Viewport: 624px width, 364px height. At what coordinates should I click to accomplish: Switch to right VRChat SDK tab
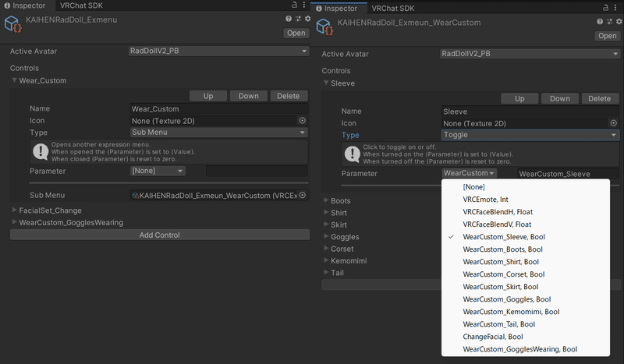[x=393, y=9]
